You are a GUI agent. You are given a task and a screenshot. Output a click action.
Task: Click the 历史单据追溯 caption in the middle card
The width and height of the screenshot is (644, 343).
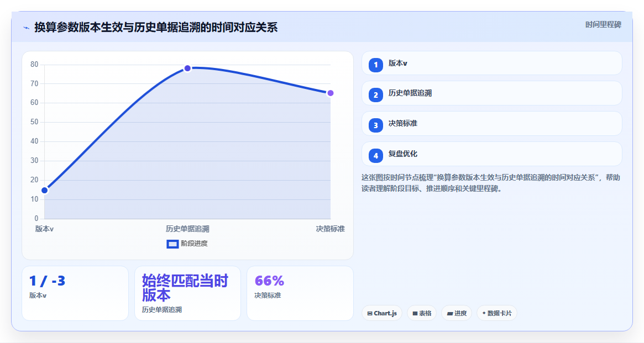(162, 310)
